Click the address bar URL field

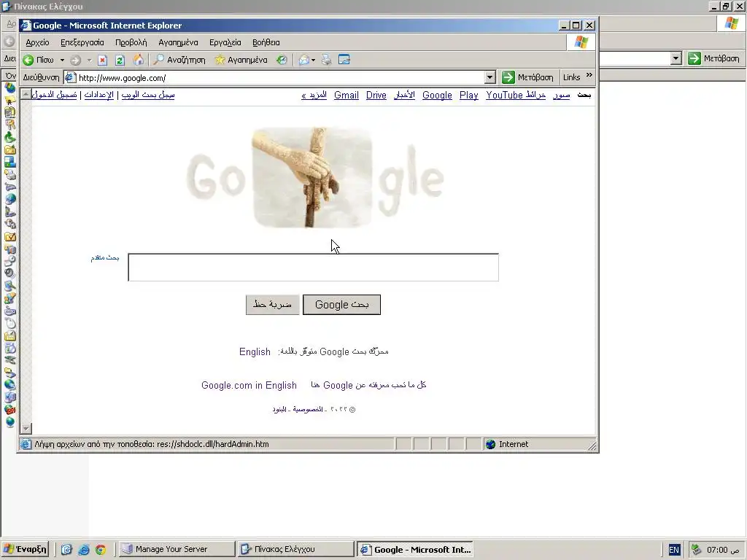(280, 77)
